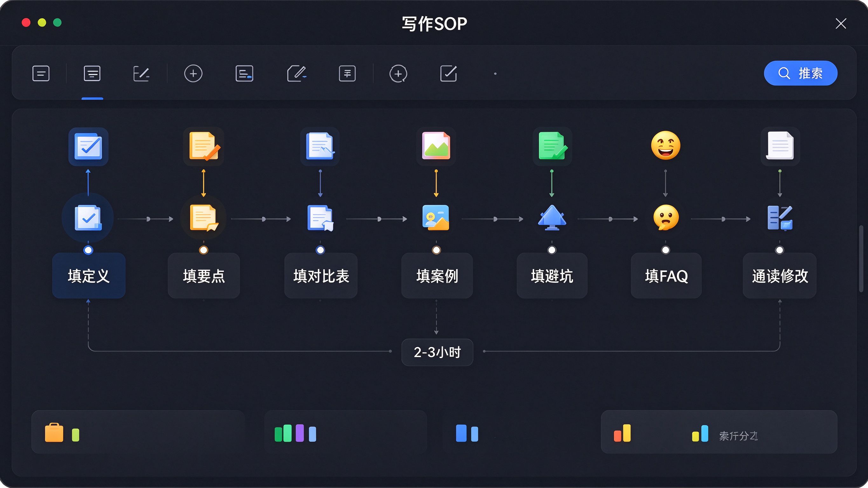
Task: Click the orange note node for 填要点
Action: click(203, 218)
